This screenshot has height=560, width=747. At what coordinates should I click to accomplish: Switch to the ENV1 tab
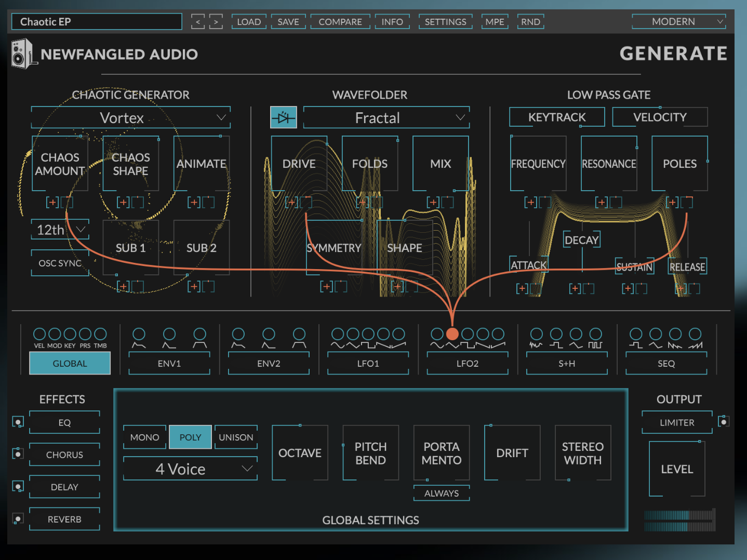169,363
